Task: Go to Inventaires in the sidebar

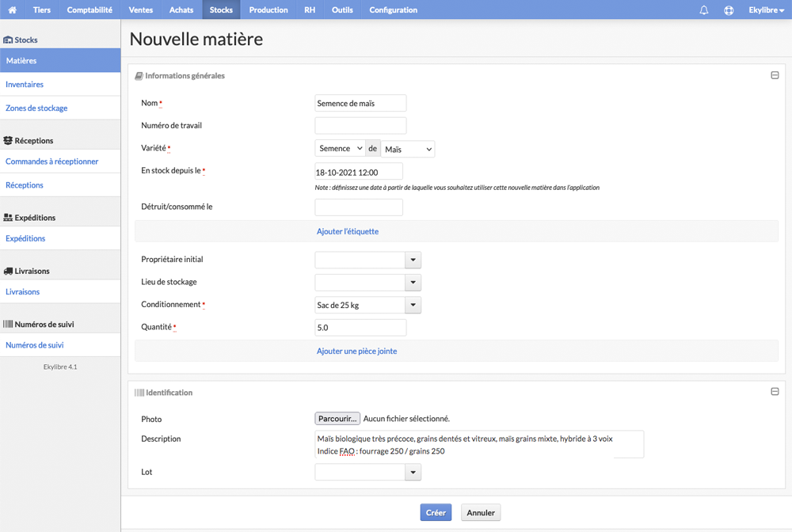Action: [x=60, y=84]
